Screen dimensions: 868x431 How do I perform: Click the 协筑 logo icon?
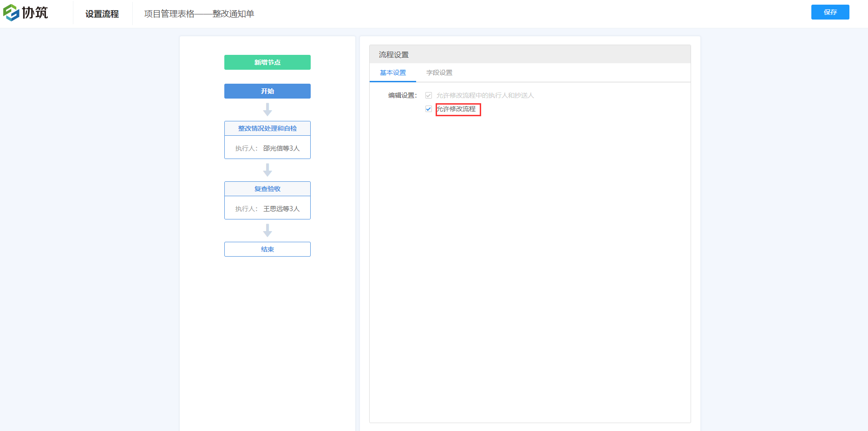tap(11, 13)
